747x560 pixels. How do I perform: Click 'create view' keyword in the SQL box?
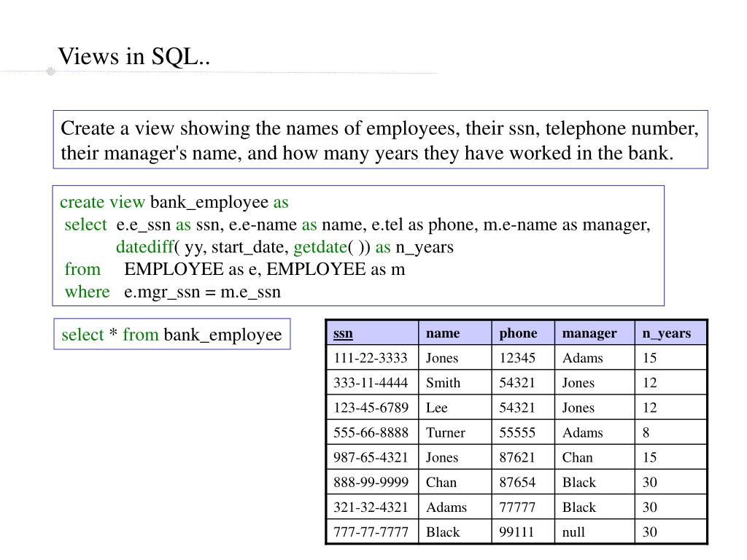click(x=102, y=202)
